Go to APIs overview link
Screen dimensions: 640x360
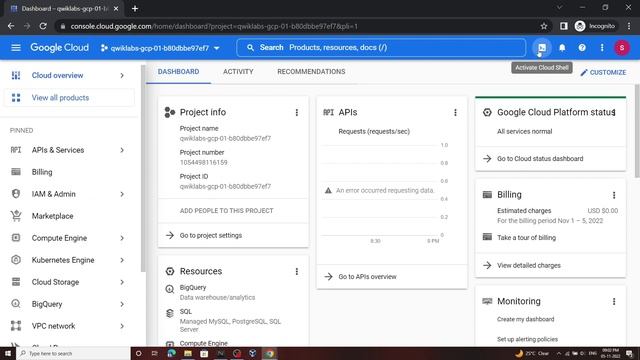[367, 277]
